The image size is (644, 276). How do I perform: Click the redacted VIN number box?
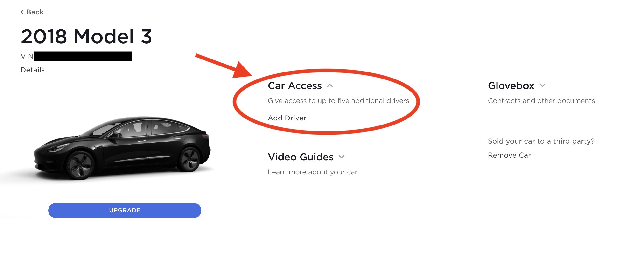[x=83, y=56]
